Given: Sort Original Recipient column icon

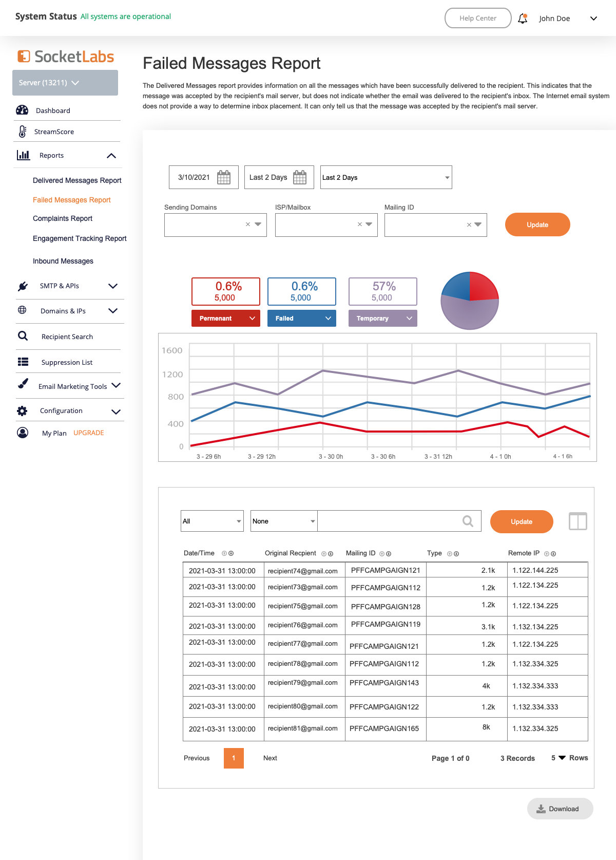Looking at the screenshot, I should click(327, 554).
